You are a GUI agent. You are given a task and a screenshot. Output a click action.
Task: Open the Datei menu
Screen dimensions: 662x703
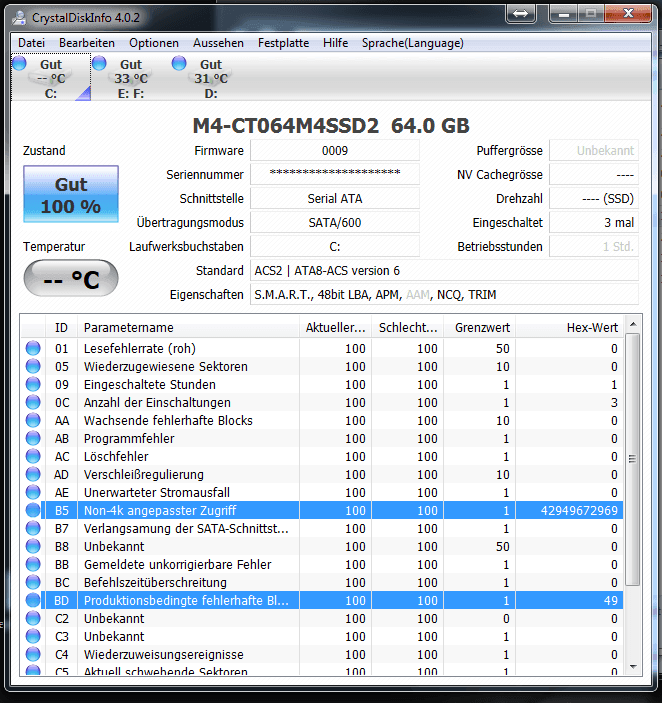pyautogui.click(x=31, y=43)
